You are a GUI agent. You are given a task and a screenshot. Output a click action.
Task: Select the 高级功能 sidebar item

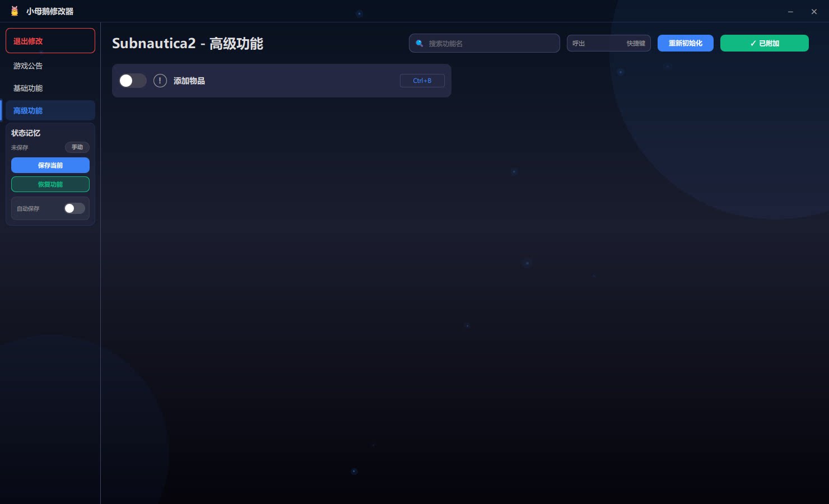50,110
